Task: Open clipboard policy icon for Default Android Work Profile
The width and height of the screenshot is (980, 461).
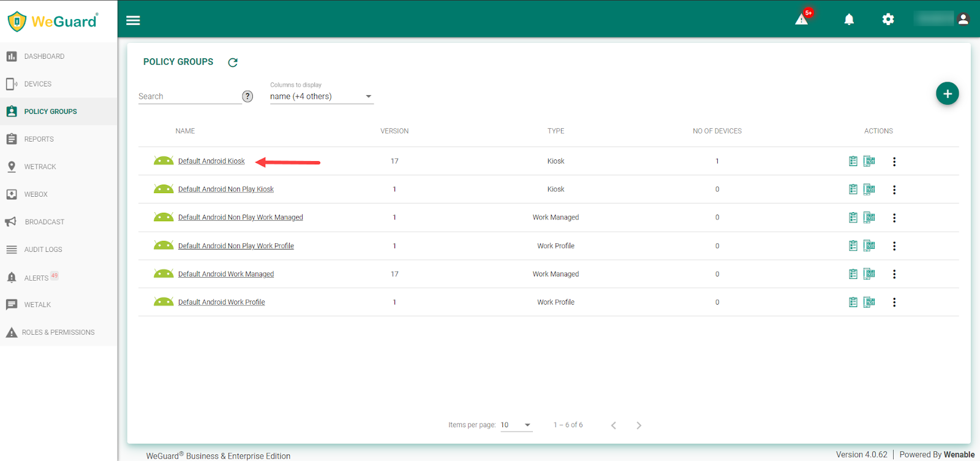Action: tap(853, 302)
